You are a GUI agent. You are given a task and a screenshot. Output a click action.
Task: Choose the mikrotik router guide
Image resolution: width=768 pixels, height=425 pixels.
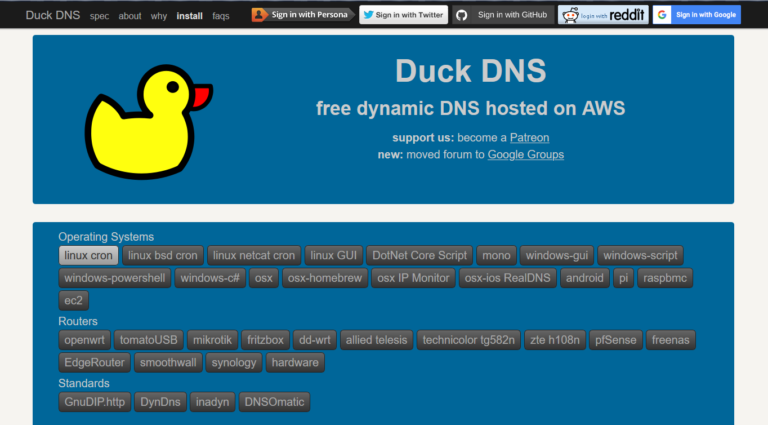pos(212,340)
